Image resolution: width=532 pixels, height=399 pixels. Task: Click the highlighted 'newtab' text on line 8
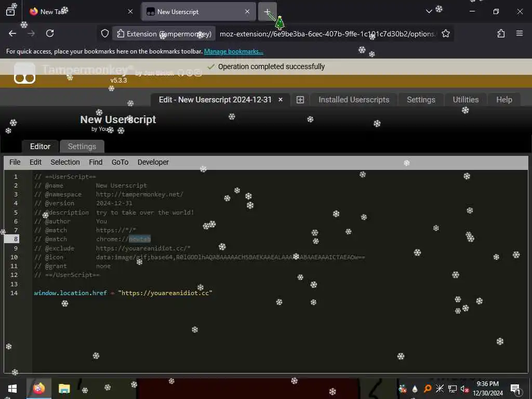point(139,239)
